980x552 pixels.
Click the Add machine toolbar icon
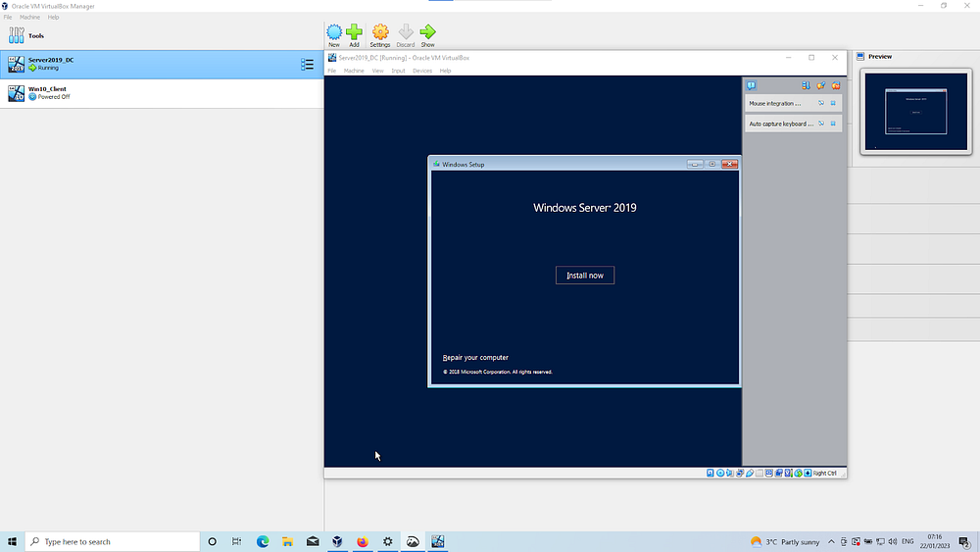[355, 35]
